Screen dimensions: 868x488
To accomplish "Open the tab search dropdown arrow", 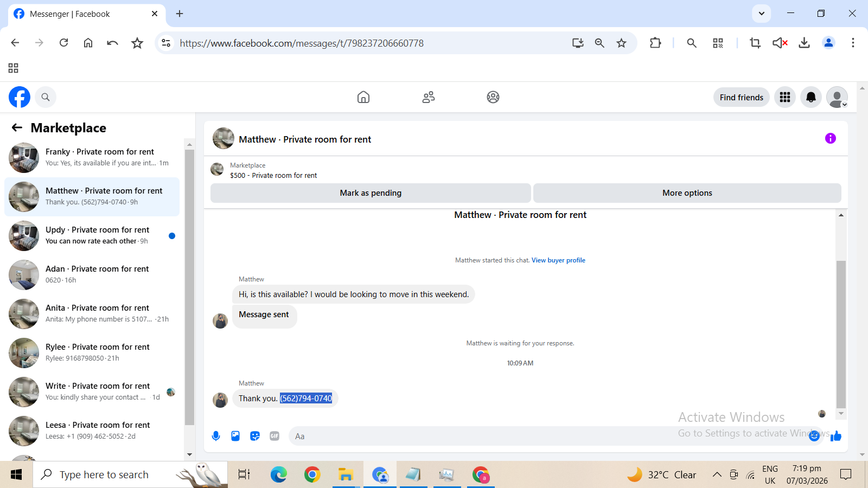I will coord(762,14).
